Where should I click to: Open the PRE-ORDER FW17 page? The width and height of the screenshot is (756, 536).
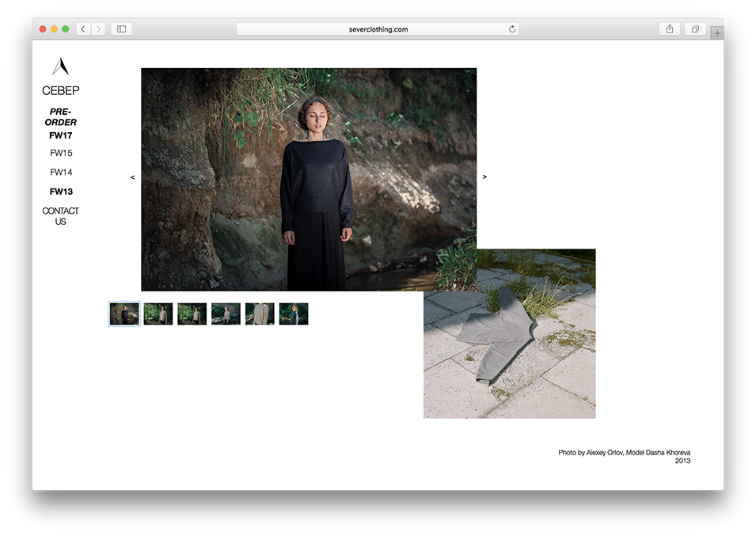tap(61, 124)
